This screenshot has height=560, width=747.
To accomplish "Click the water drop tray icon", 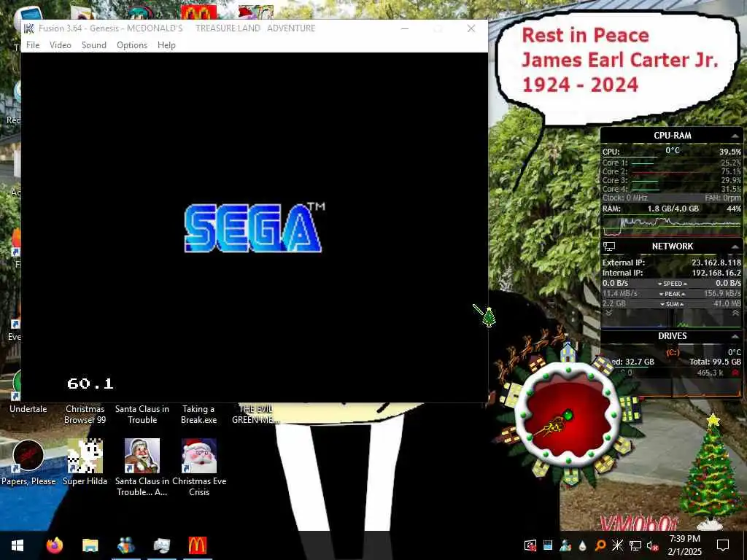I will [582, 545].
